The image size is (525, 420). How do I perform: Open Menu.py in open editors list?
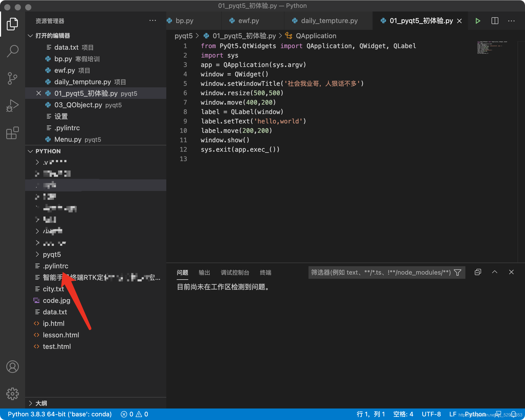click(96, 139)
